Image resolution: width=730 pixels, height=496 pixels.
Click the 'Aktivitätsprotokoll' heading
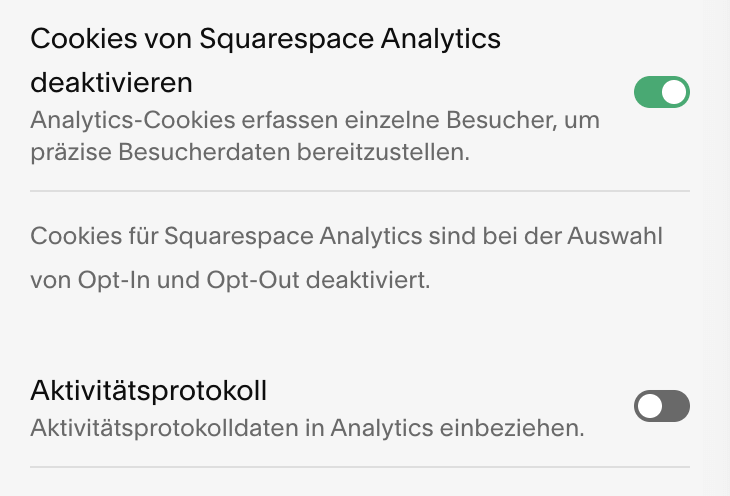149,390
